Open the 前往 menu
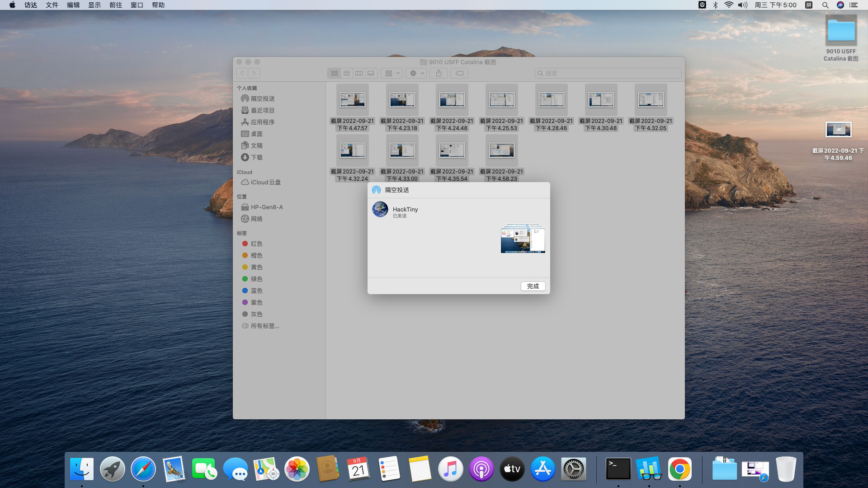The width and height of the screenshot is (868, 488). click(x=116, y=5)
